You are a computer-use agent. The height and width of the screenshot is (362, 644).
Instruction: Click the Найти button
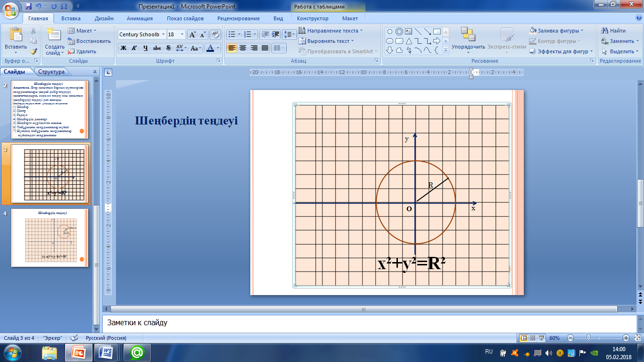coord(614,31)
